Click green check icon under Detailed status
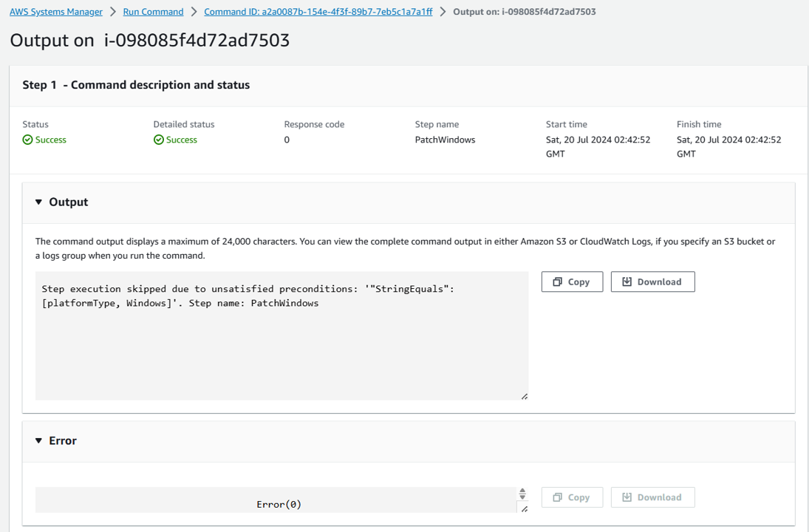Viewport: 809px width, 532px height. pyautogui.click(x=159, y=140)
